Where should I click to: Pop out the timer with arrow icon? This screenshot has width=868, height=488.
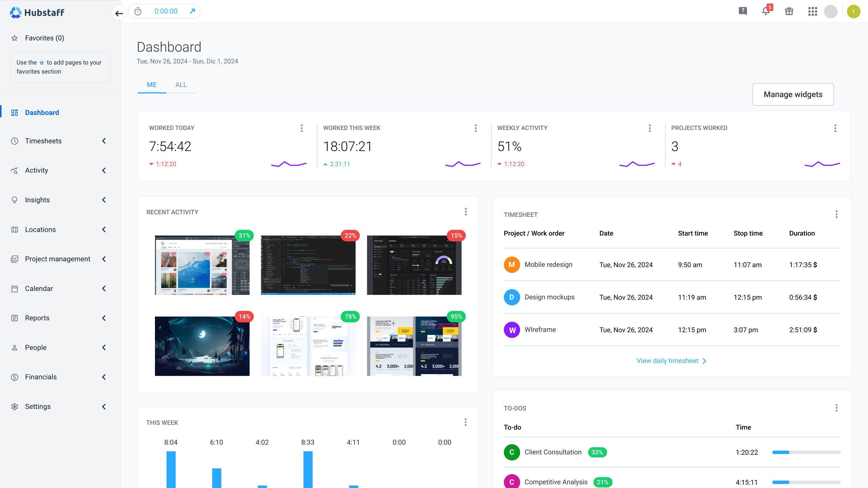click(x=192, y=11)
